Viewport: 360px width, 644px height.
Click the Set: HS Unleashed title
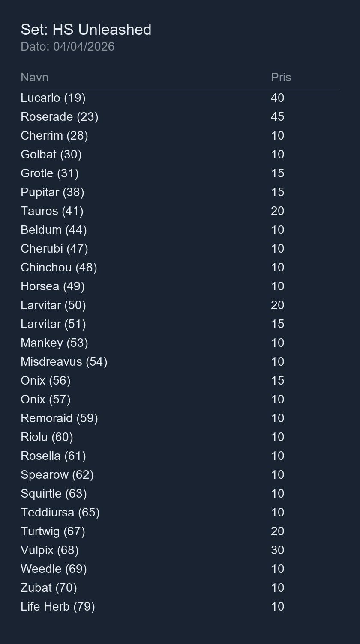(x=86, y=30)
